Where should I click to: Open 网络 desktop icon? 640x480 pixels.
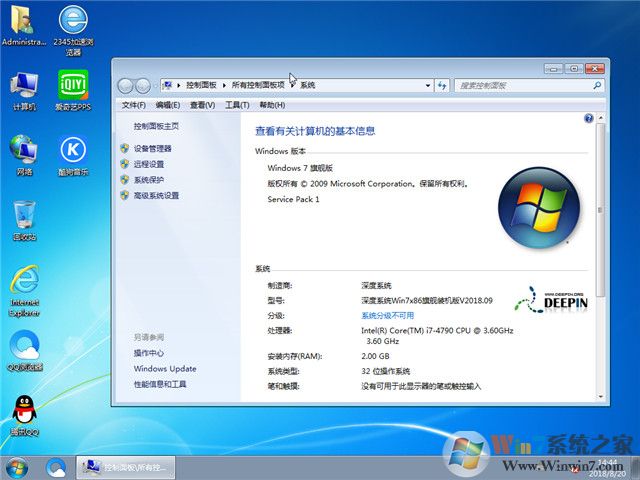pyautogui.click(x=24, y=155)
